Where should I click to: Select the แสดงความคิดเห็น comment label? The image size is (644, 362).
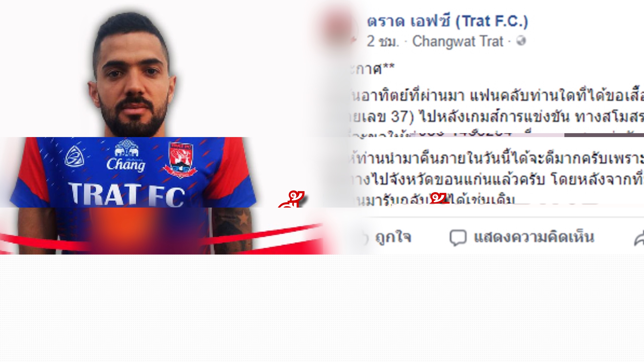534,237
